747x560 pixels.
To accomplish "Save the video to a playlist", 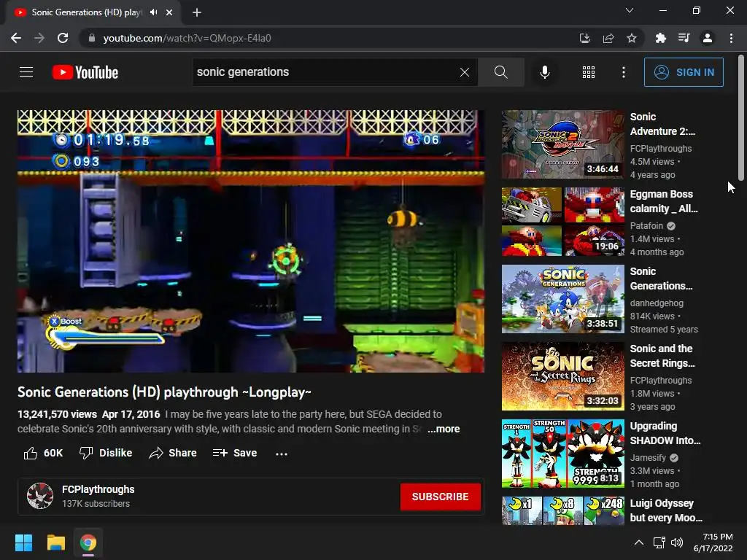I will [235, 453].
